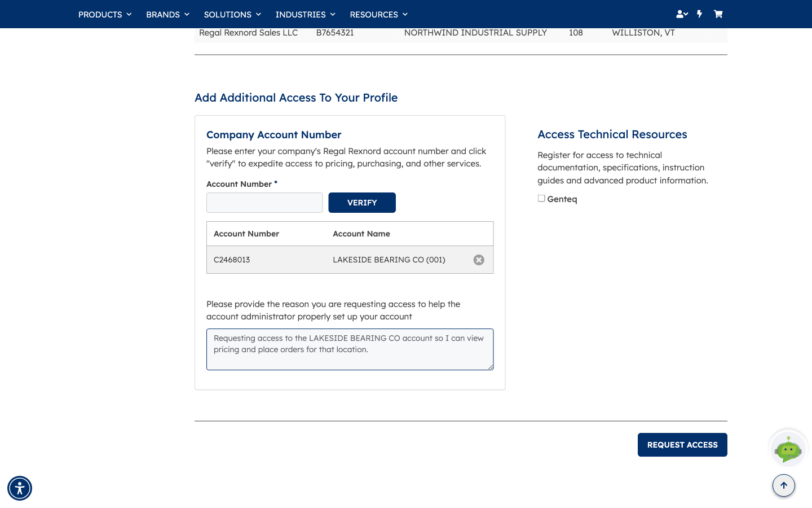
Task: Focus the Account Number input field
Action: pyautogui.click(x=264, y=203)
